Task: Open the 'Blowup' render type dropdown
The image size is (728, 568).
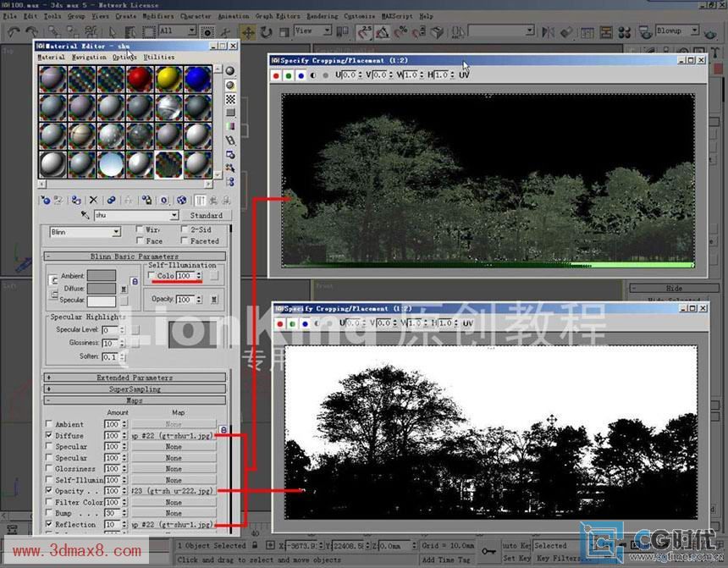Action: coord(695,30)
